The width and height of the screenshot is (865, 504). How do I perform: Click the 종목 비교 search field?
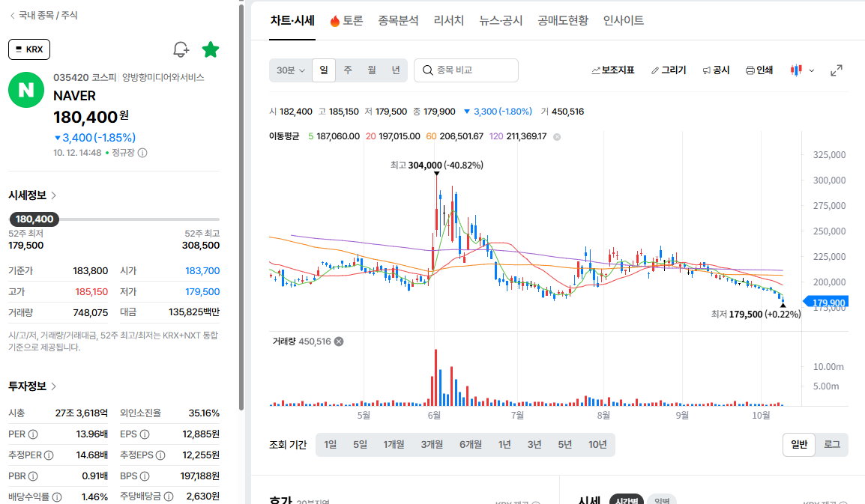point(466,70)
